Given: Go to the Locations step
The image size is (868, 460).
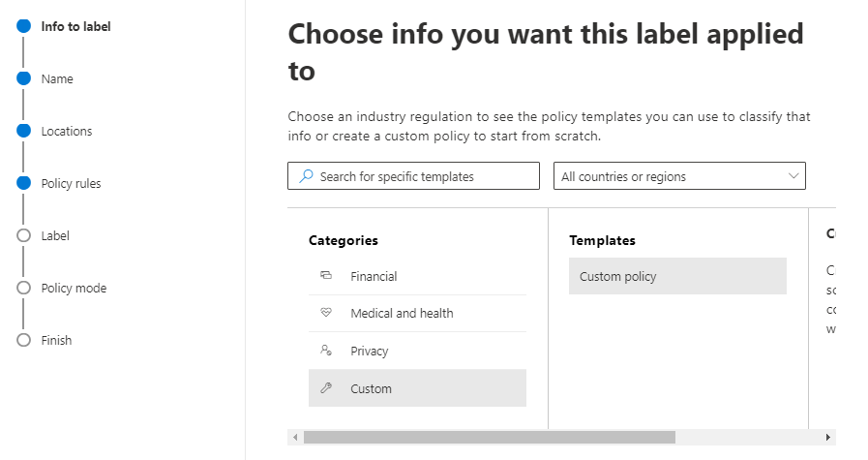Looking at the screenshot, I should 67,132.
